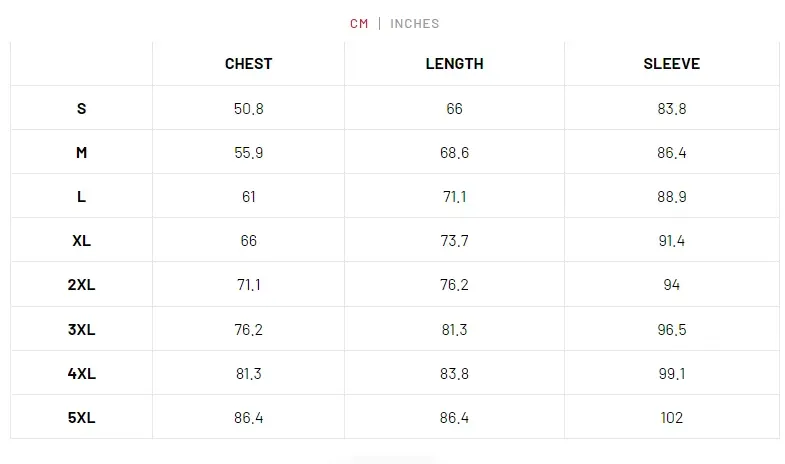Viewport: 785px width, 464px height.
Task: Click the CHEST column header
Action: point(248,64)
